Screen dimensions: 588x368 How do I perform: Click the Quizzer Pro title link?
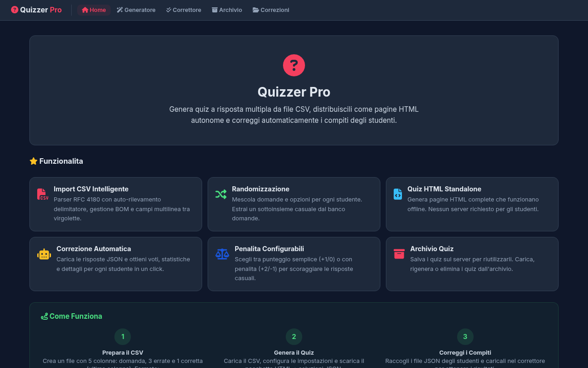pos(36,9)
